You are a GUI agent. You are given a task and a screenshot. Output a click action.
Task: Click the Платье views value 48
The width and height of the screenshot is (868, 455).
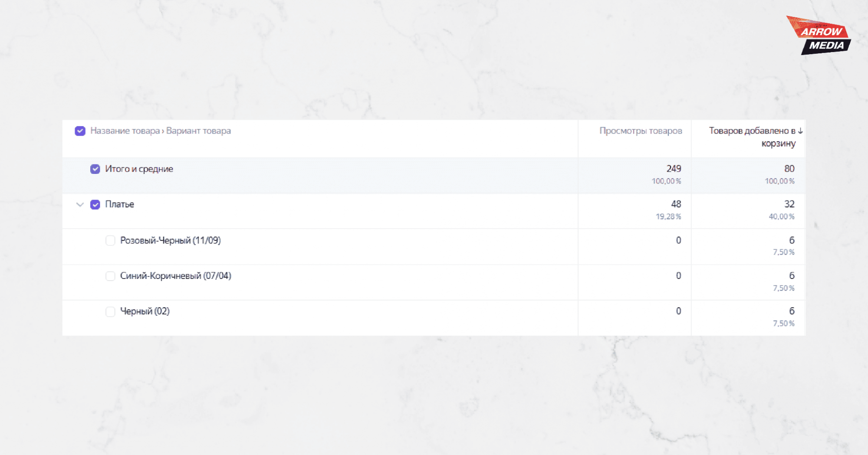pos(676,204)
